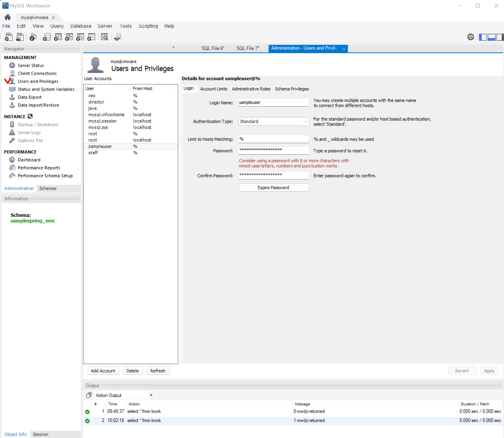Switch to Session info tab
504x438 pixels.
[40, 434]
